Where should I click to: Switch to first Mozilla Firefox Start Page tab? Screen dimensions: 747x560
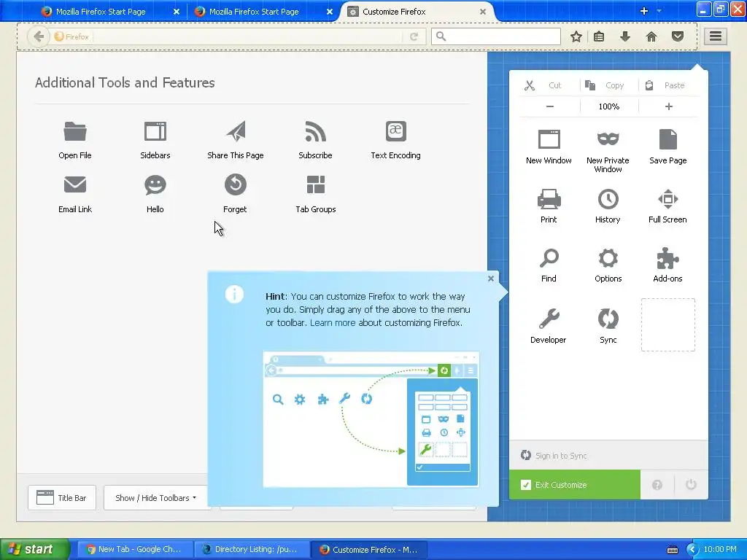tap(111, 12)
